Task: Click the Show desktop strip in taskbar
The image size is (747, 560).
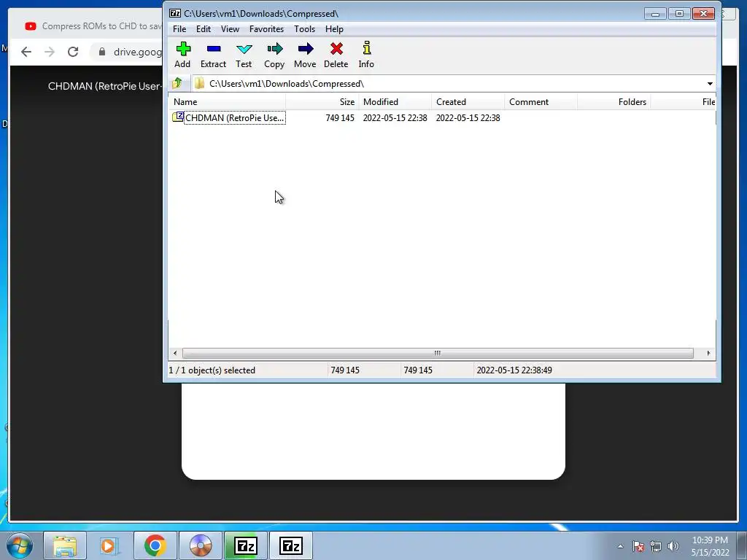Action: (742, 545)
